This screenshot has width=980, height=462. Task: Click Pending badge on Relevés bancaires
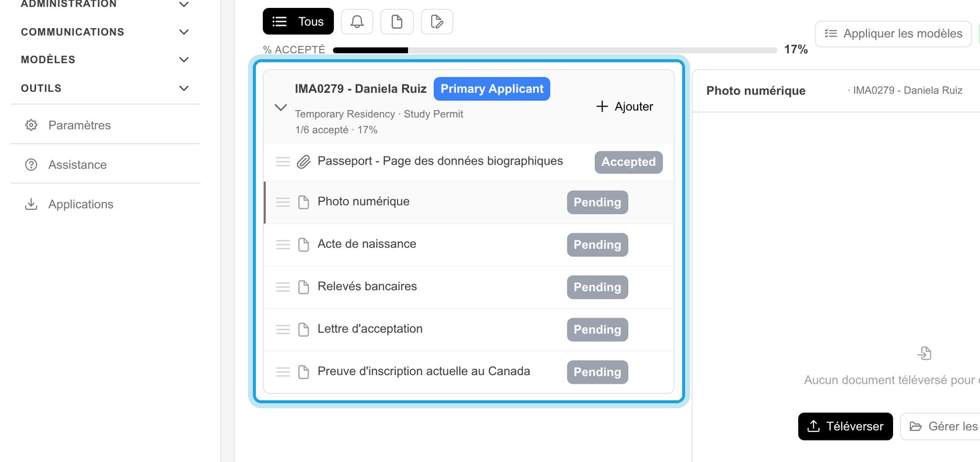click(x=597, y=287)
